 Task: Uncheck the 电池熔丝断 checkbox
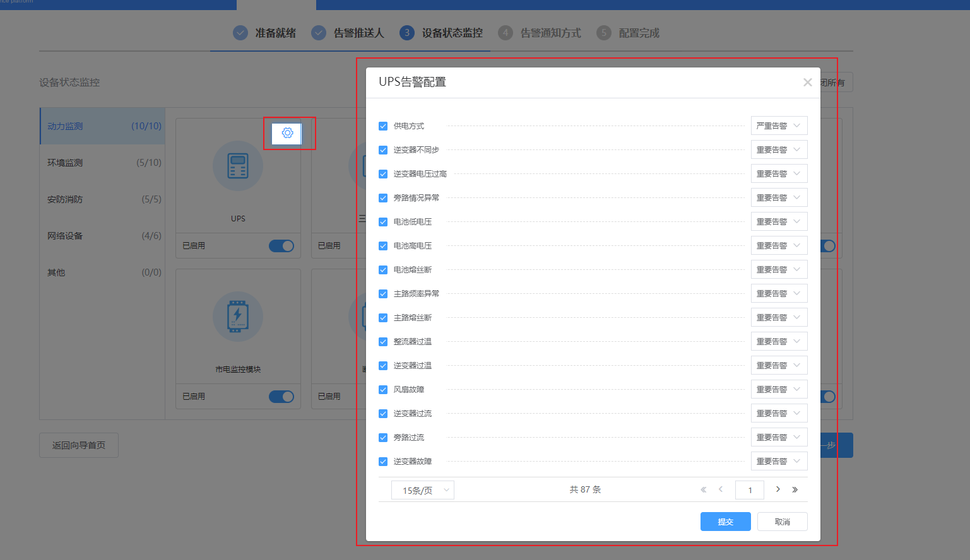coord(383,270)
